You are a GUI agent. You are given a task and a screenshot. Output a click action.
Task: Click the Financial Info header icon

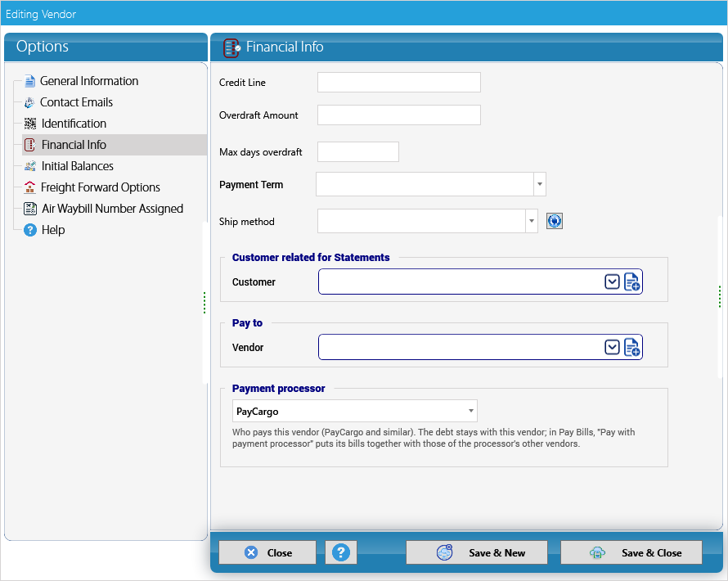(x=231, y=47)
